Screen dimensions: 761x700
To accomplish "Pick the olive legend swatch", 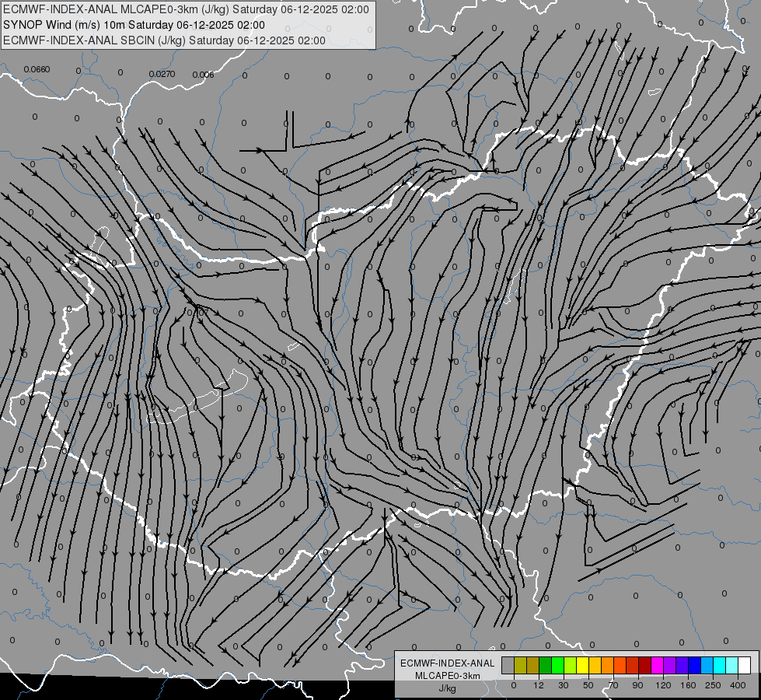I will pyautogui.click(x=520, y=665).
